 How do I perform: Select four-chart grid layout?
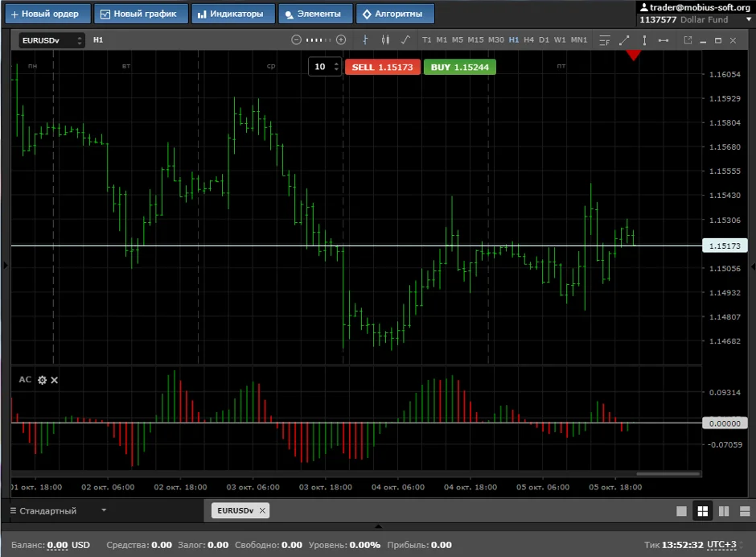[x=702, y=511]
